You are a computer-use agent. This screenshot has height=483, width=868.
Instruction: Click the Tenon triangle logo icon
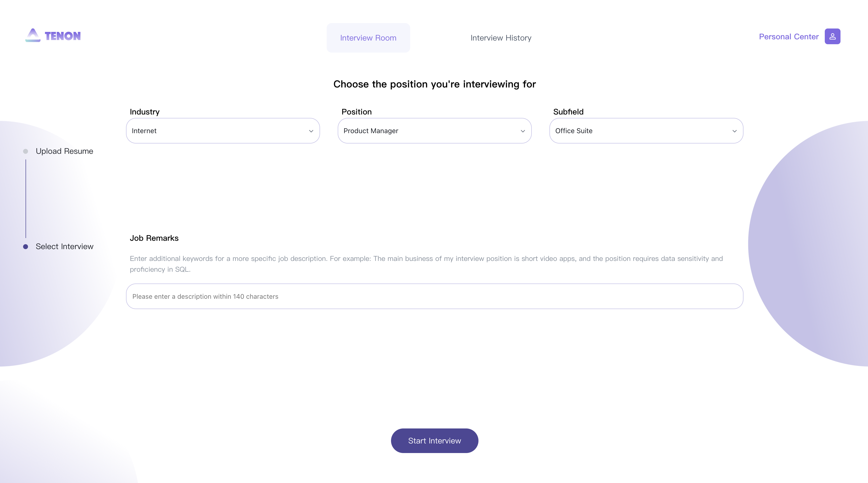[33, 35]
